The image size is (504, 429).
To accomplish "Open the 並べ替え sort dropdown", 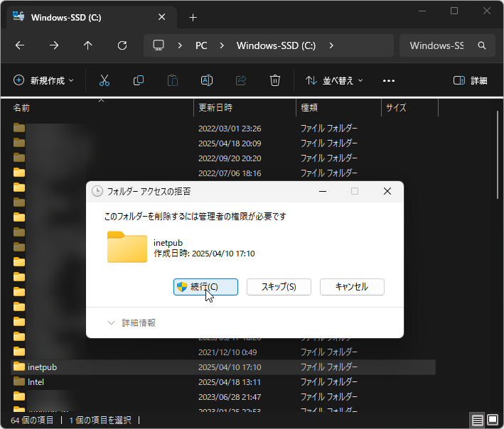I will click(334, 80).
